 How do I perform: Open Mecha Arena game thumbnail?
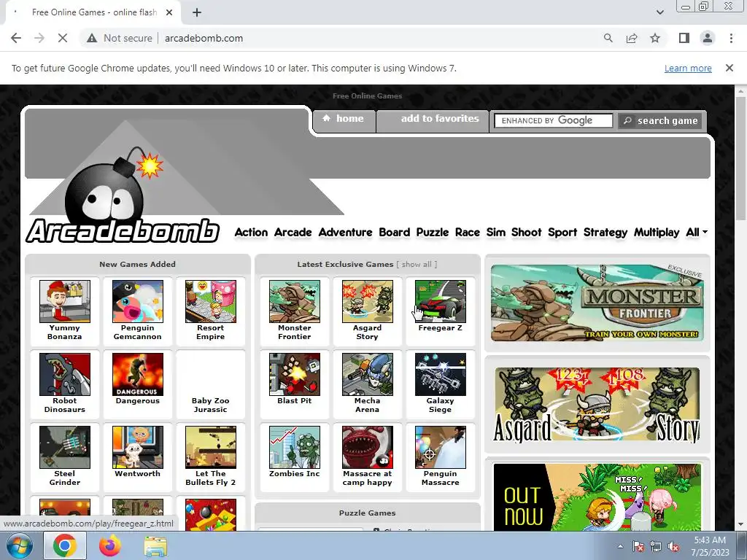[368, 374]
